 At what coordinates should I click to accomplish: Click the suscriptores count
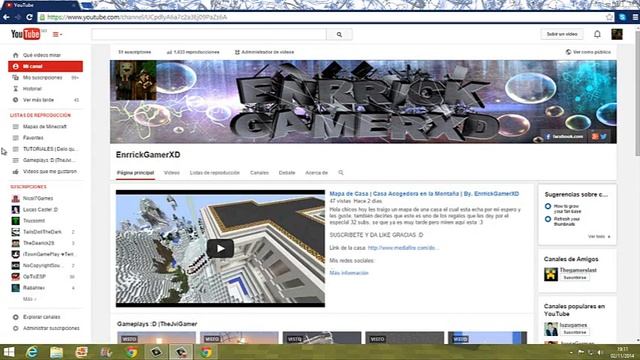coord(135,52)
